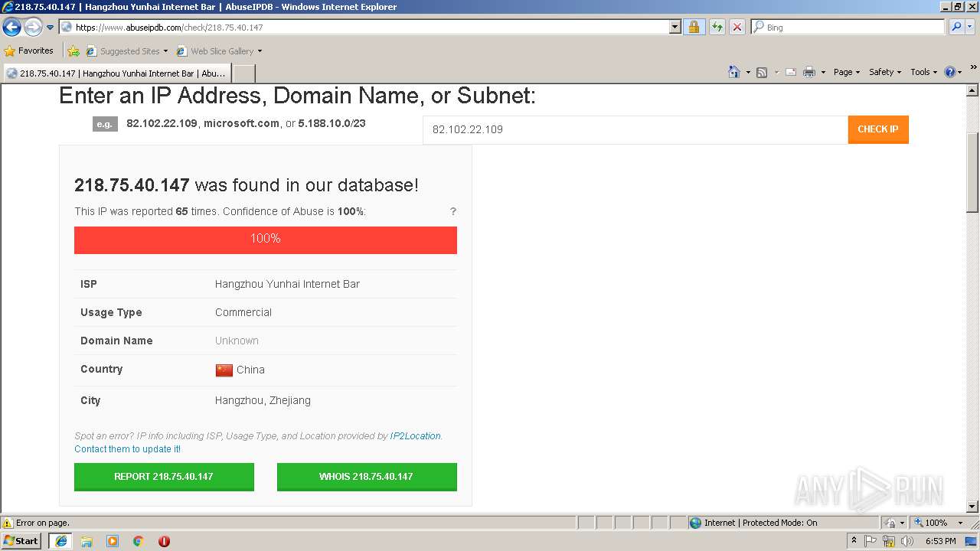The height and width of the screenshot is (551, 980).
Task: Click the Home toolbar icon
Action: pyautogui.click(x=733, y=72)
